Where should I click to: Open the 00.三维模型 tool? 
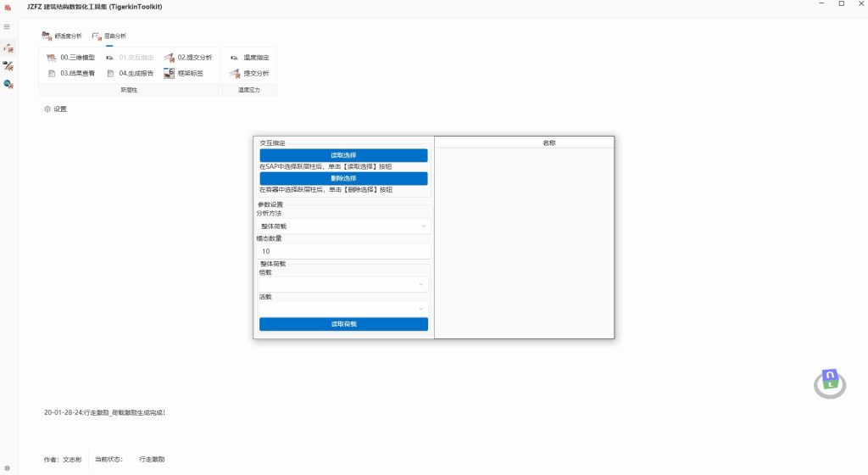click(71, 58)
